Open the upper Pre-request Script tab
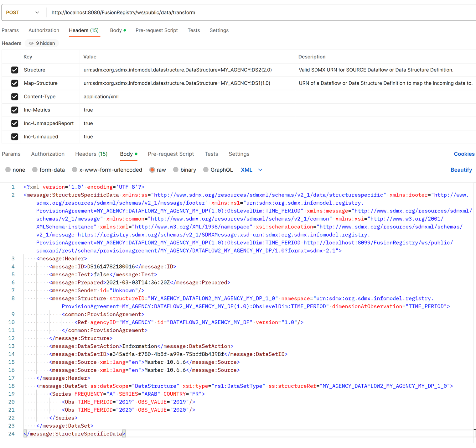This screenshot has width=476, height=448. [157, 30]
